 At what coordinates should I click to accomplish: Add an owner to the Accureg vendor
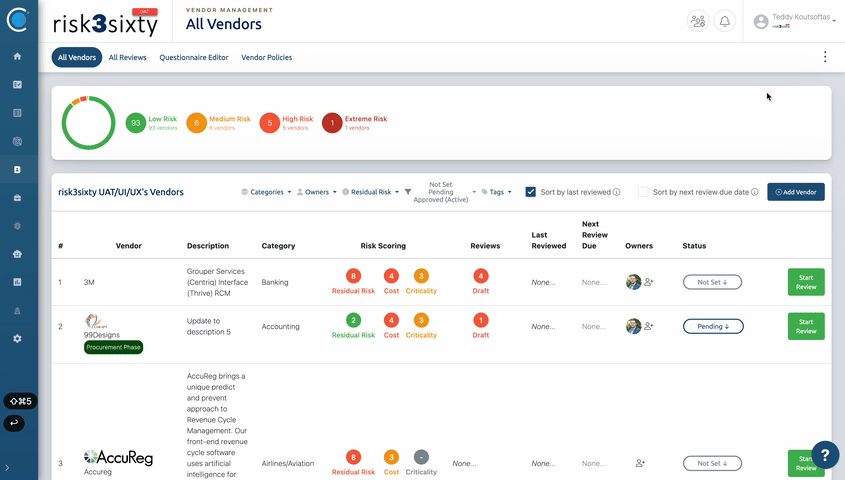(x=640, y=463)
